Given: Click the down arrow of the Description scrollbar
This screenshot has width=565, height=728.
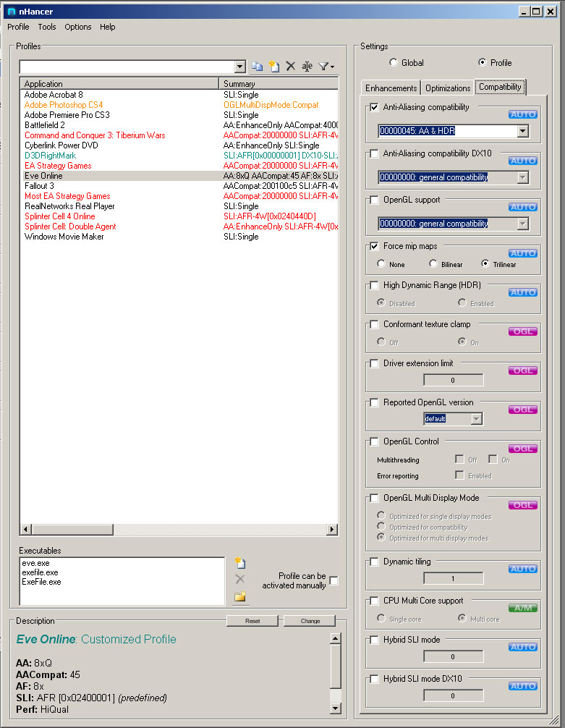Looking at the screenshot, I should [x=335, y=708].
